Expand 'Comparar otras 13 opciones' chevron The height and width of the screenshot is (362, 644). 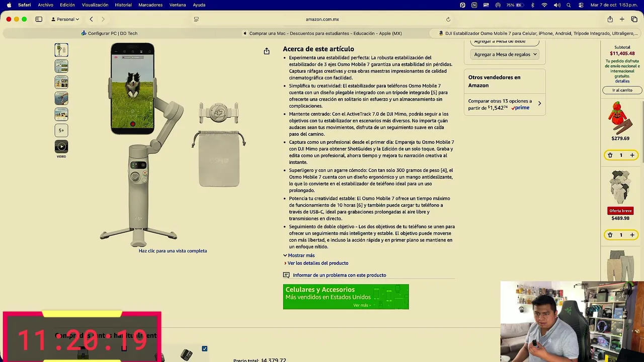click(x=539, y=104)
